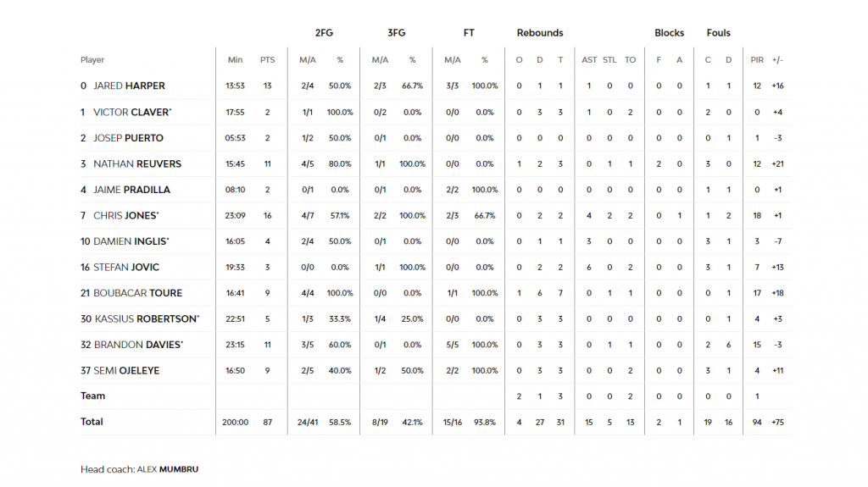Select Semi Ojeleye's name
This screenshot has height=487, width=868.
tap(126, 371)
